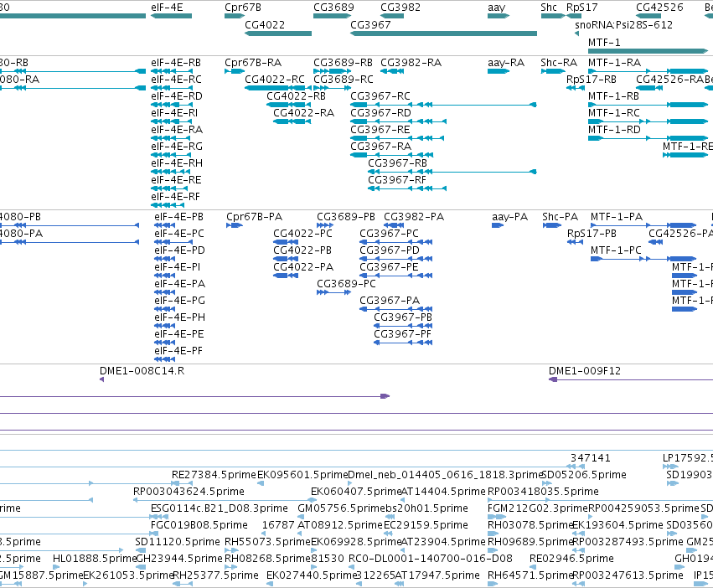Open EST RH64571.5prime
Screen dimensions: 713x588
point(530,575)
